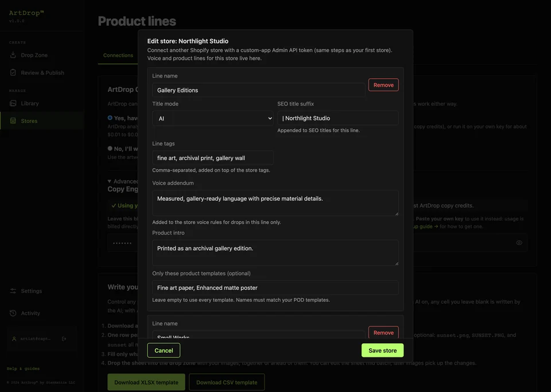Click the Save store button

pos(382,350)
